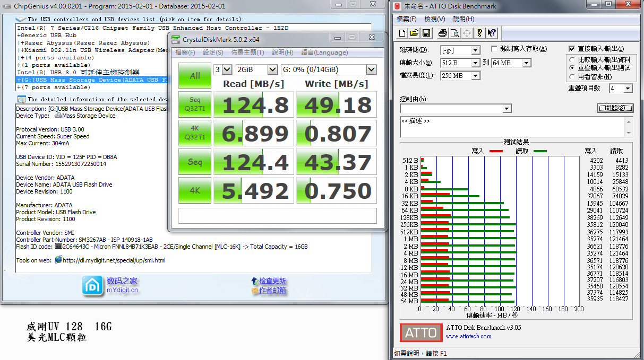The height and width of the screenshot is (360, 644).
Task: Open the file length dropdown 256 MB
Action: (460, 76)
